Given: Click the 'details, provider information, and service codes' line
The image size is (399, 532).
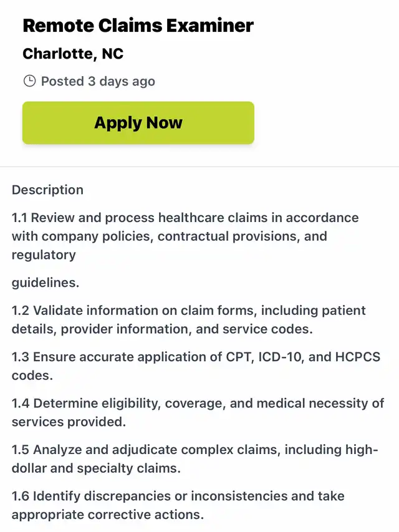Looking at the screenshot, I should click(x=162, y=329).
